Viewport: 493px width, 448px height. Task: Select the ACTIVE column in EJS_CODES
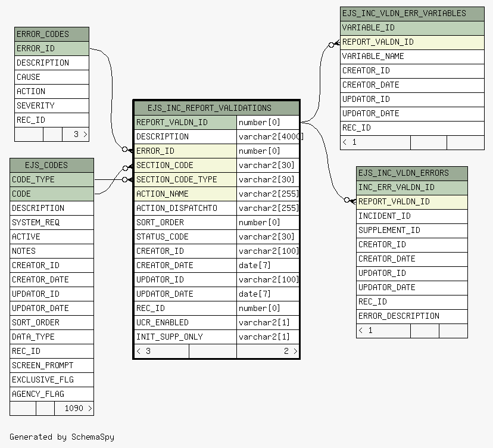(52, 237)
